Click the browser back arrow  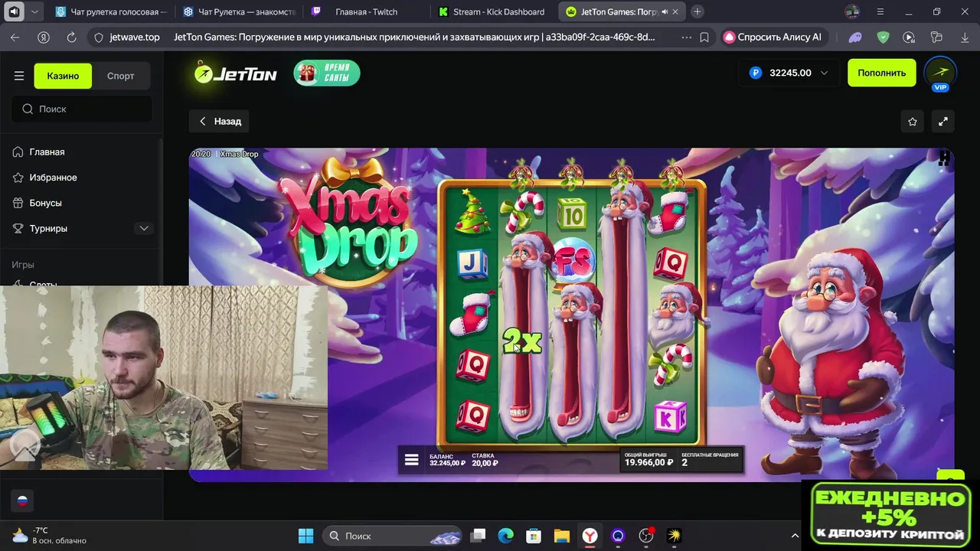pos(15,37)
